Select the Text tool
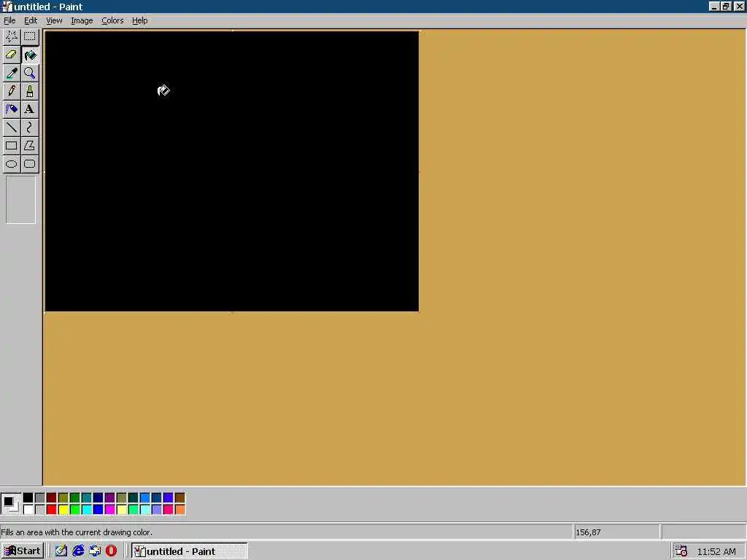Viewport: 747px width, 560px height. click(29, 109)
